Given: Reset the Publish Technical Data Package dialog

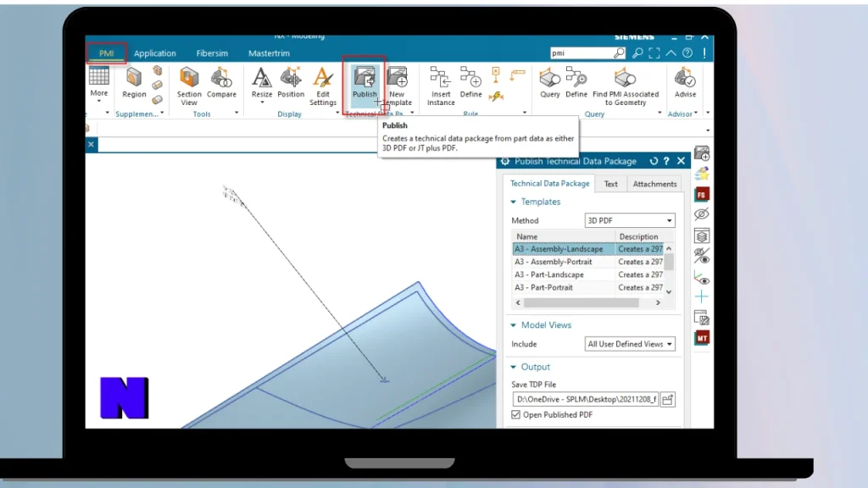Looking at the screenshot, I should pos(654,161).
